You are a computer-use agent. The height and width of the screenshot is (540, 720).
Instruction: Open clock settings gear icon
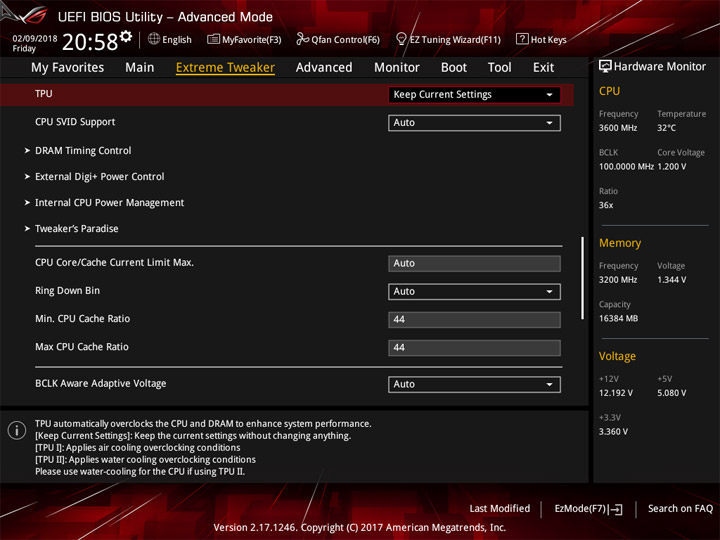(x=126, y=36)
